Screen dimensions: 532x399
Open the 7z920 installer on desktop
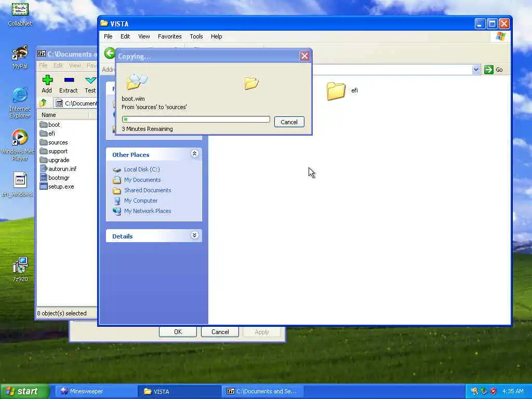20,270
